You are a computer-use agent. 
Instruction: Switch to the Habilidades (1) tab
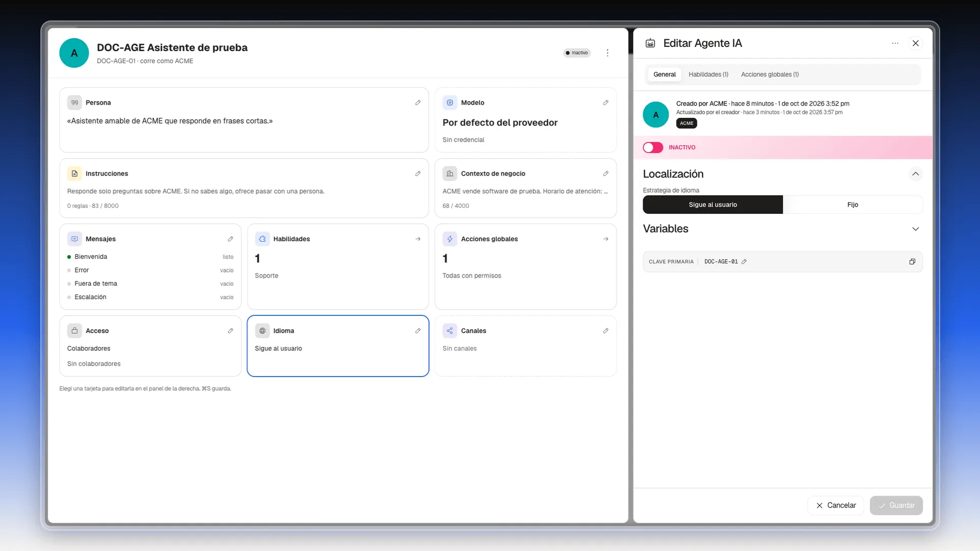tap(708, 74)
